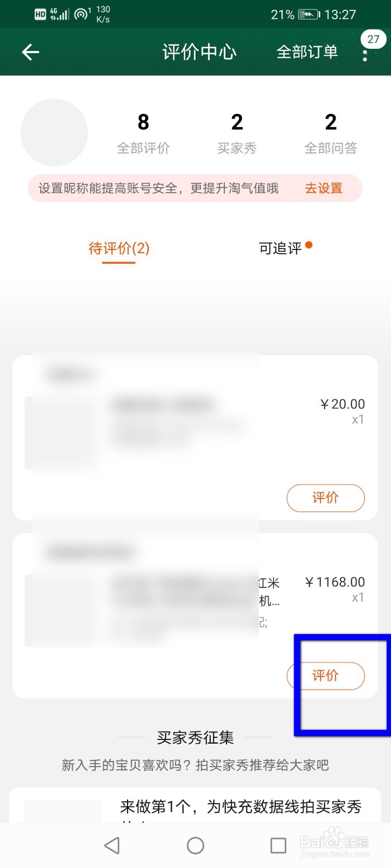
Task: Click 评价 button for ¥20.00 order
Action: (325, 497)
